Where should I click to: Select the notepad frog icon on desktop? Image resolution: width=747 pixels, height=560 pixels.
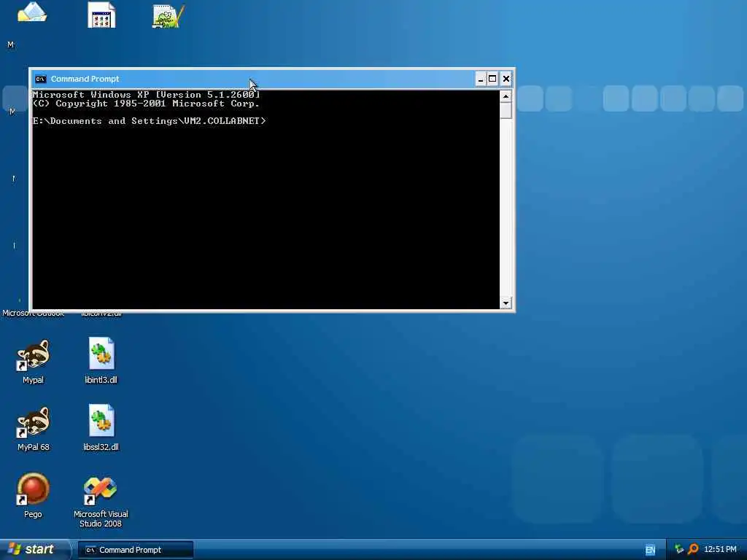coord(169,16)
